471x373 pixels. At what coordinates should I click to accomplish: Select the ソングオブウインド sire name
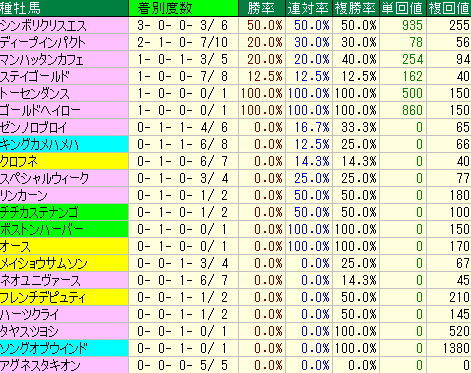coord(44,348)
